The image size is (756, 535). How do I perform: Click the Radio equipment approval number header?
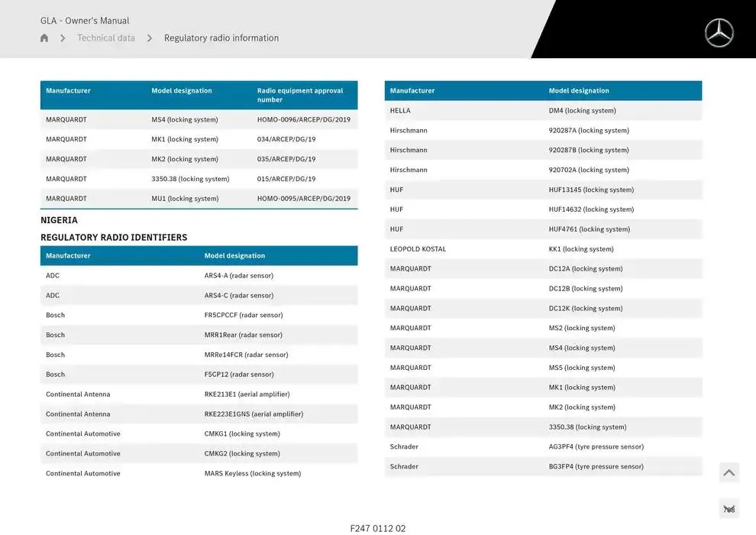(x=300, y=95)
